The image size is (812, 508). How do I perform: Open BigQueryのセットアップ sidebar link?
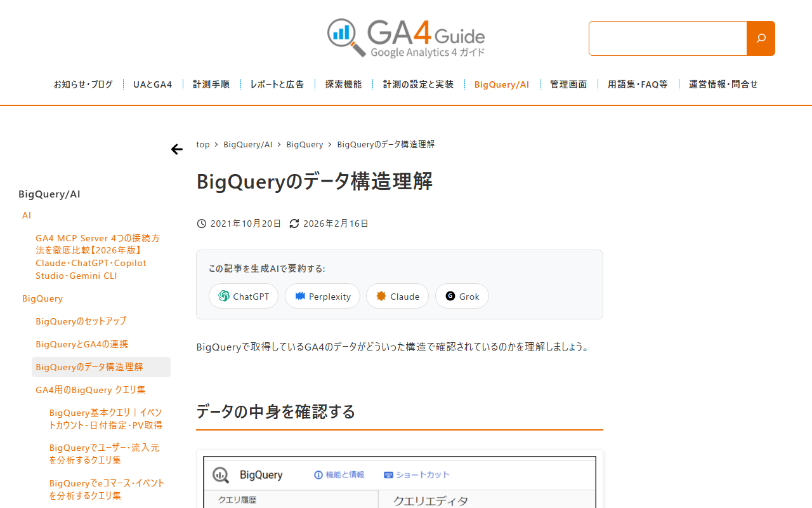[x=81, y=321]
